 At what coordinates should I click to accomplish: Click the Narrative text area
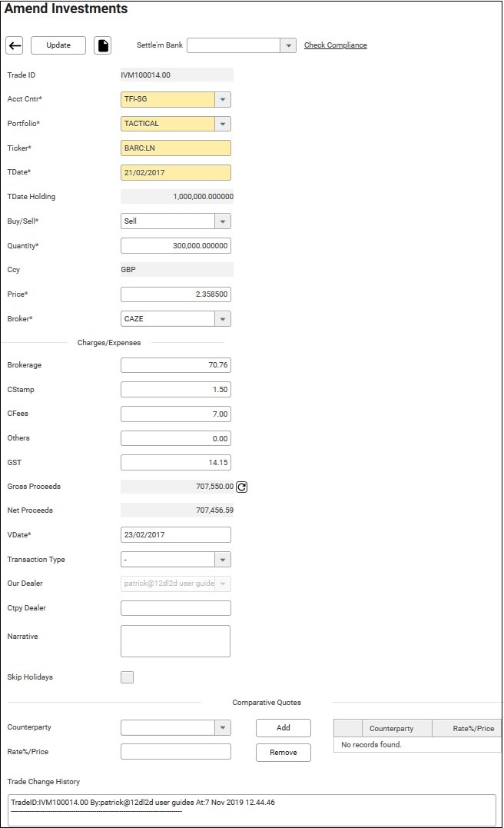(x=175, y=641)
